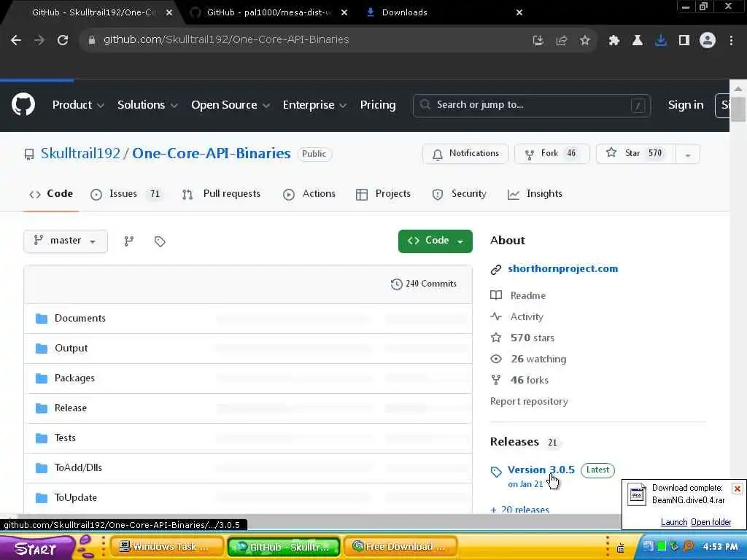Reload the page with the refresh icon
The height and width of the screenshot is (560, 747).
click(x=63, y=40)
